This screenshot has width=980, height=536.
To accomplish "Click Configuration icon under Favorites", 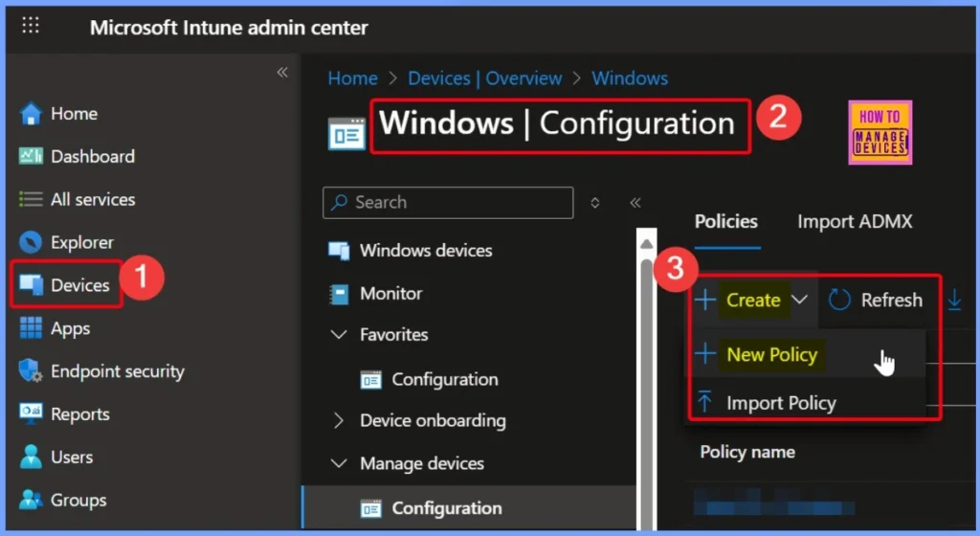I will click(370, 379).
